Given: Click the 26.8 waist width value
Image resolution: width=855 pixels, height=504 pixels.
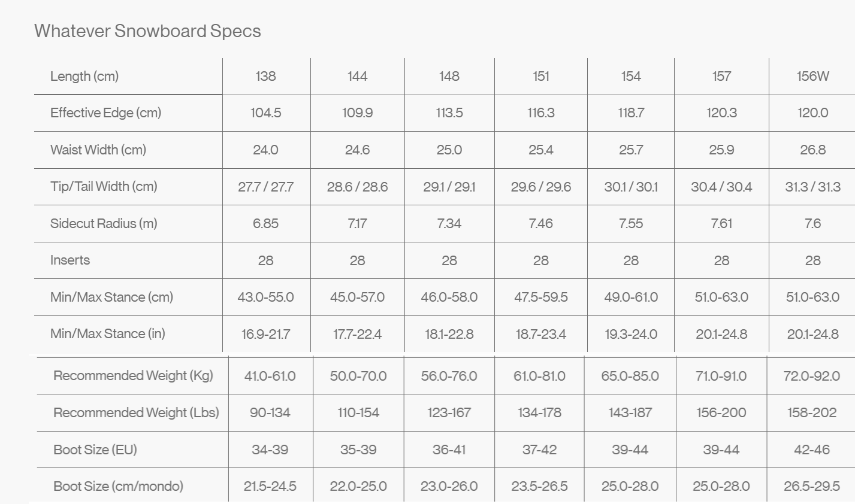Looking at the screenshot, I should pyautogui.click(x=812, y=150).
